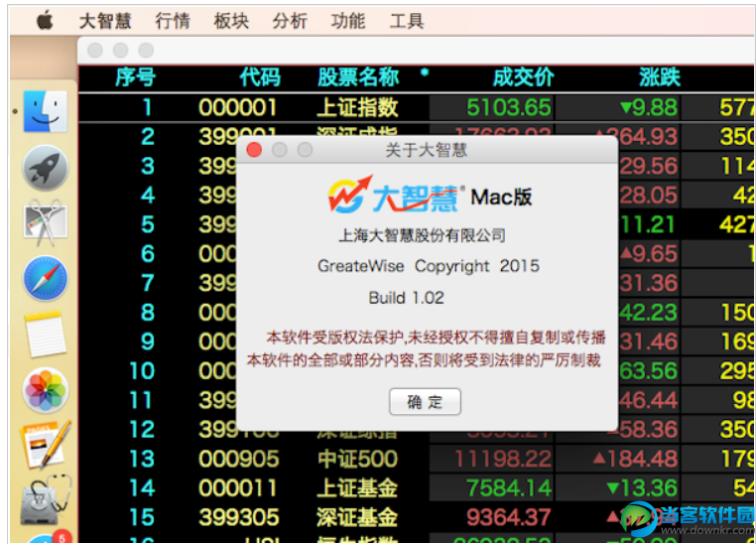
Task: Select stock code 000011
Action: point(238,488)
